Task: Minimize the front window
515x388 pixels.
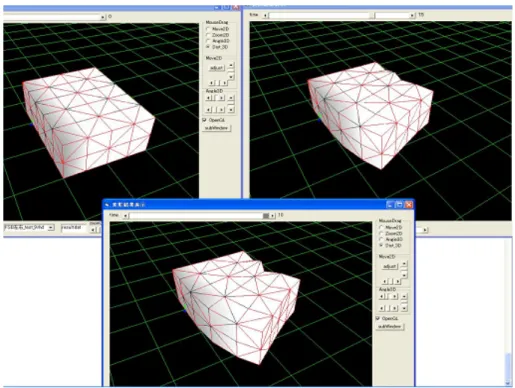Action: [389, 204]
